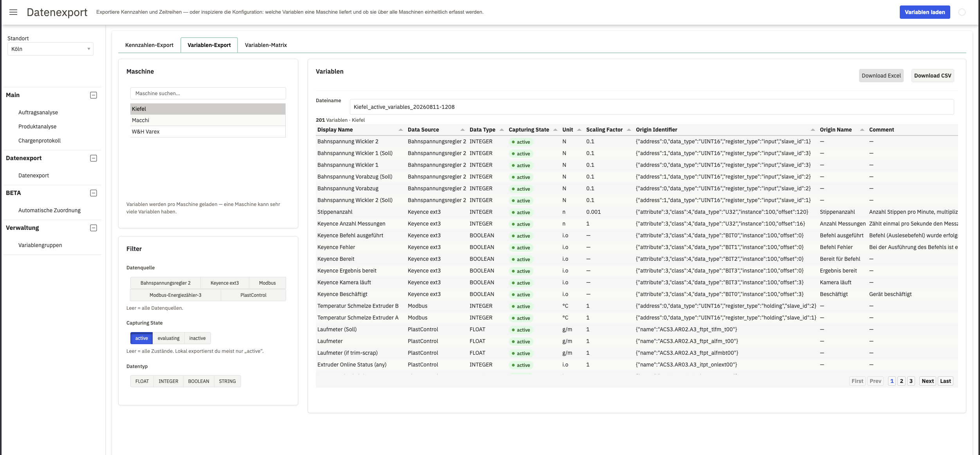Toggle the active capturing state filter

[142, 338]
